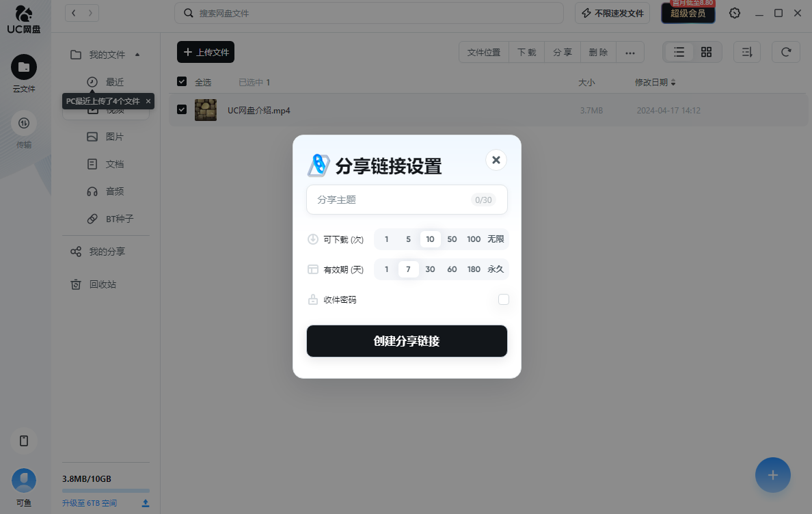Click the blue floating plus button
This screenshot has height=514, width=812.
(772, 474)
